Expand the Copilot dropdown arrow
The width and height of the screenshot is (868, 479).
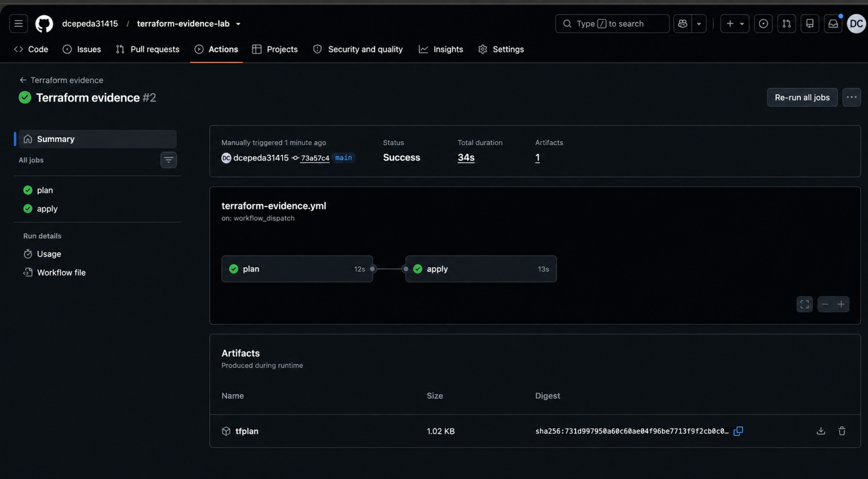(699, 23)
